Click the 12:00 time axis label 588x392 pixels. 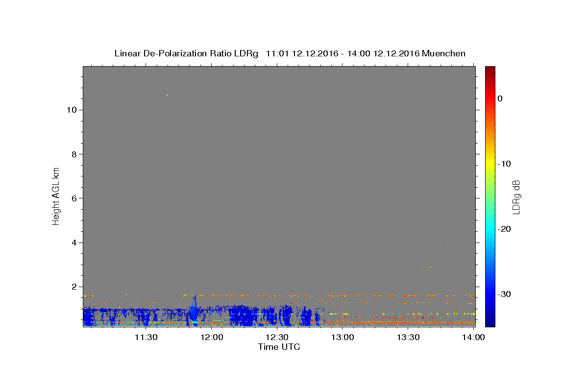pyautogui.click(x=212, y=337)
